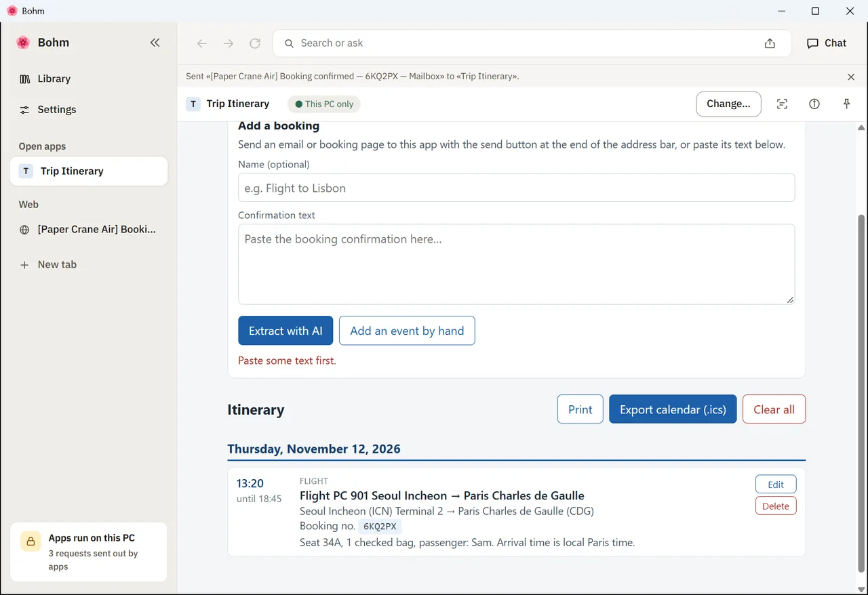Dismiss the sent notification banner

coord(851,77)
